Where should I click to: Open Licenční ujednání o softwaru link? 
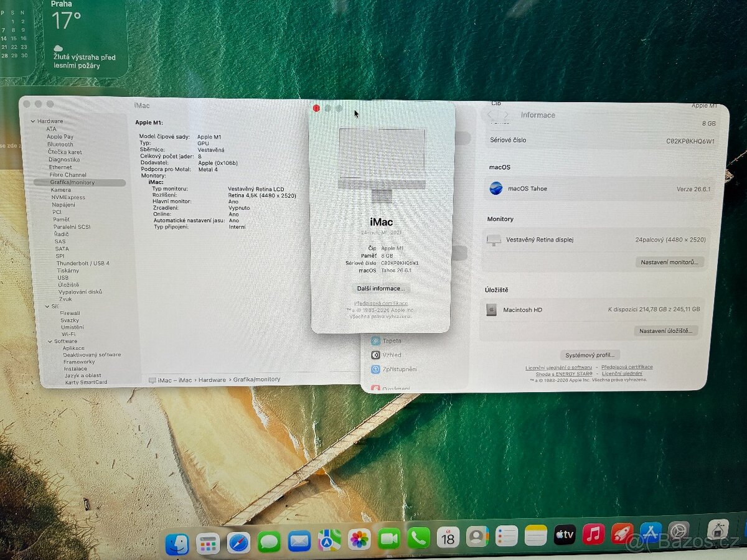(558, 368)
